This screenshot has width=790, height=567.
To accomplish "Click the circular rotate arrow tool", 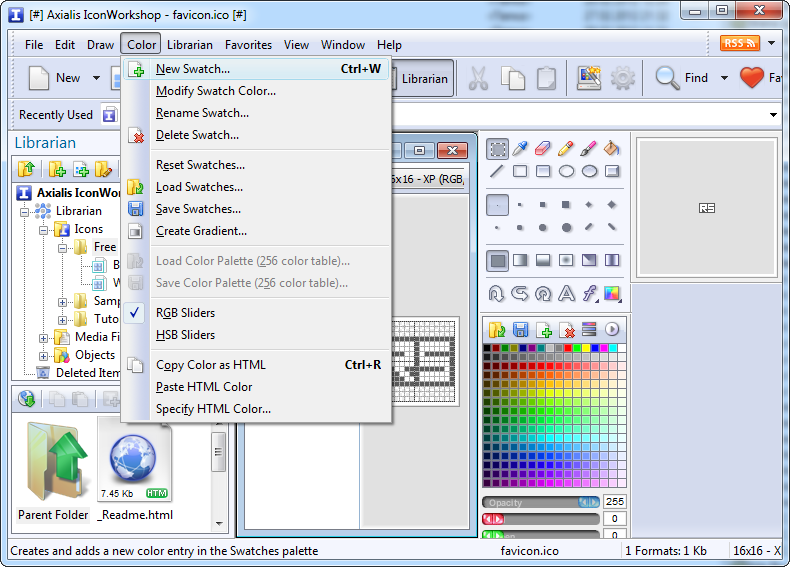I will coord(543,293).
